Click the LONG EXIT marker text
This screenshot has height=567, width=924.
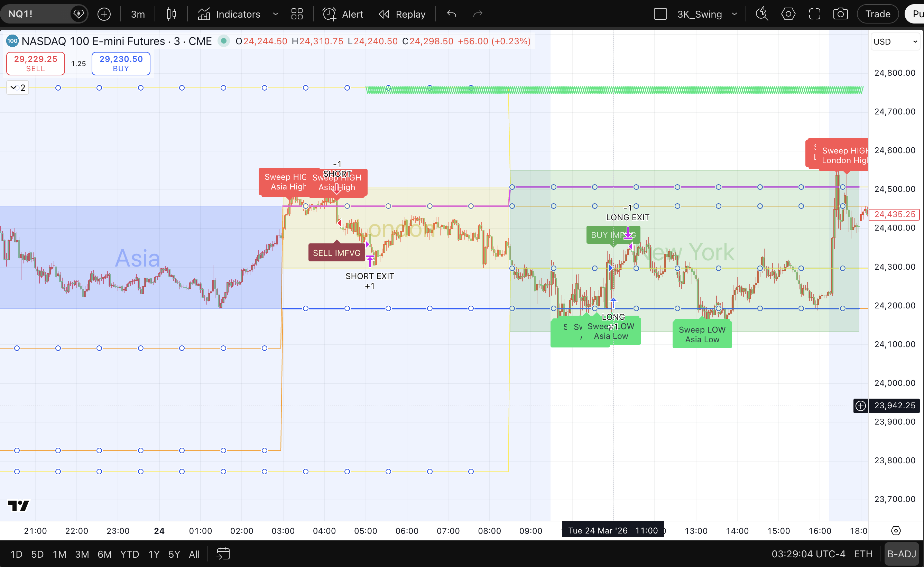(628, 217)
